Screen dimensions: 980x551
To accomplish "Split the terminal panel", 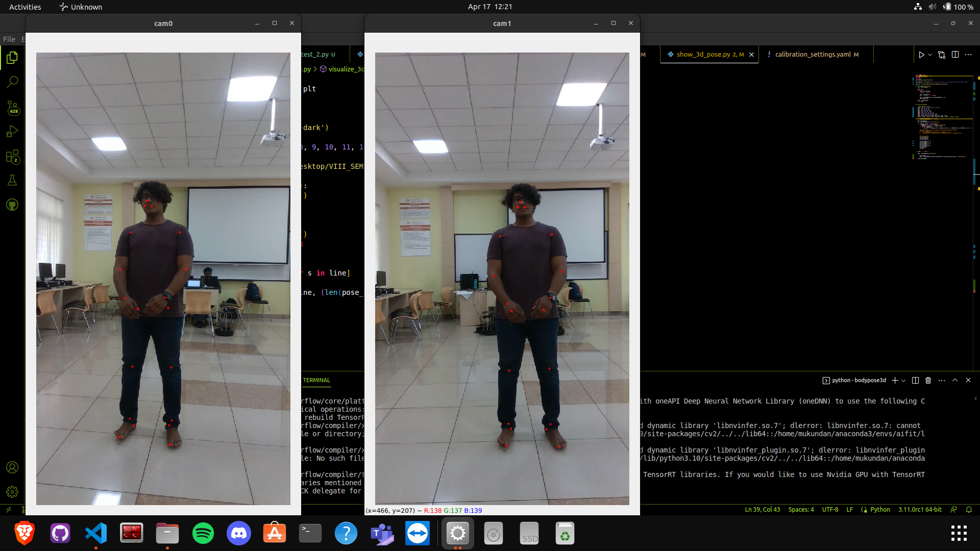I will pyautogui.click(x=915, y=380).
